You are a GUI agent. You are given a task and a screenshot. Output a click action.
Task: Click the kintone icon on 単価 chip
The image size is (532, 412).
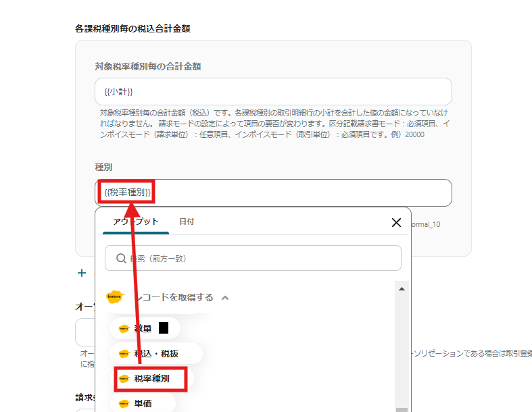pyautogui.click(x=124, y=403)
